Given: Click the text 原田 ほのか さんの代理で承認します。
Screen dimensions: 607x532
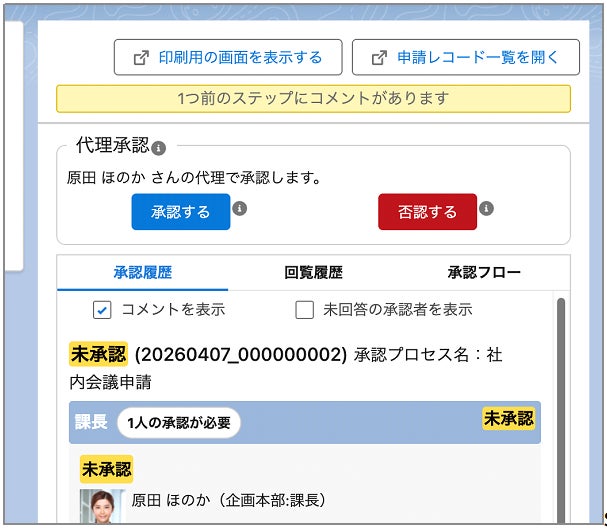Looking at the screenshot, I should (x=194, y=178).
